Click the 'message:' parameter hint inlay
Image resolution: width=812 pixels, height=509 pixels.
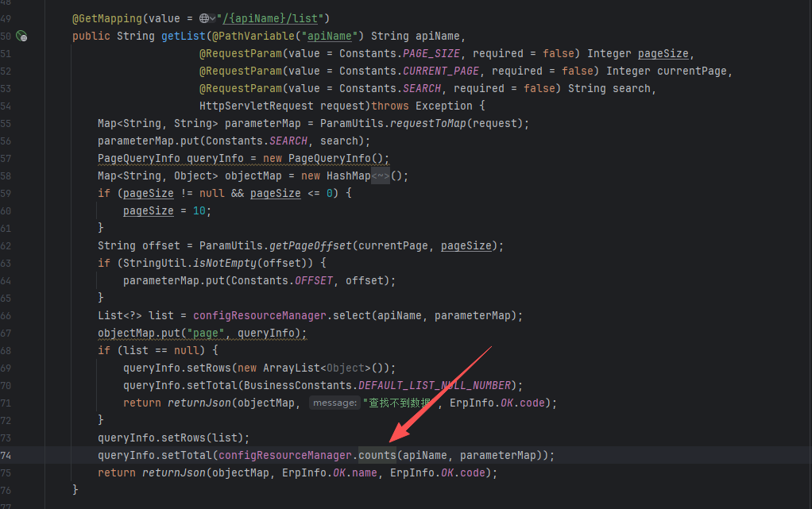point(334,403)
